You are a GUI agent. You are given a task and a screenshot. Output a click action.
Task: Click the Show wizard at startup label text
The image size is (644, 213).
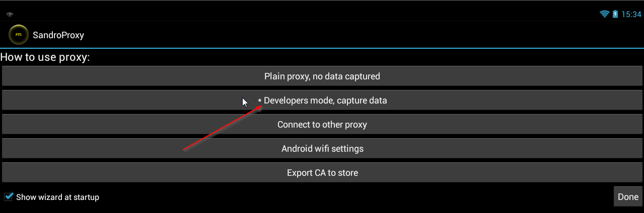click(57, 197)
